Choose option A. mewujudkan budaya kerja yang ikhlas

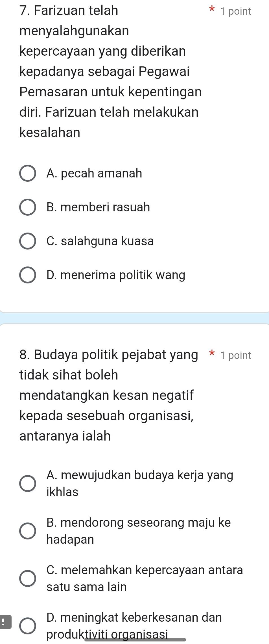point(27,483)
